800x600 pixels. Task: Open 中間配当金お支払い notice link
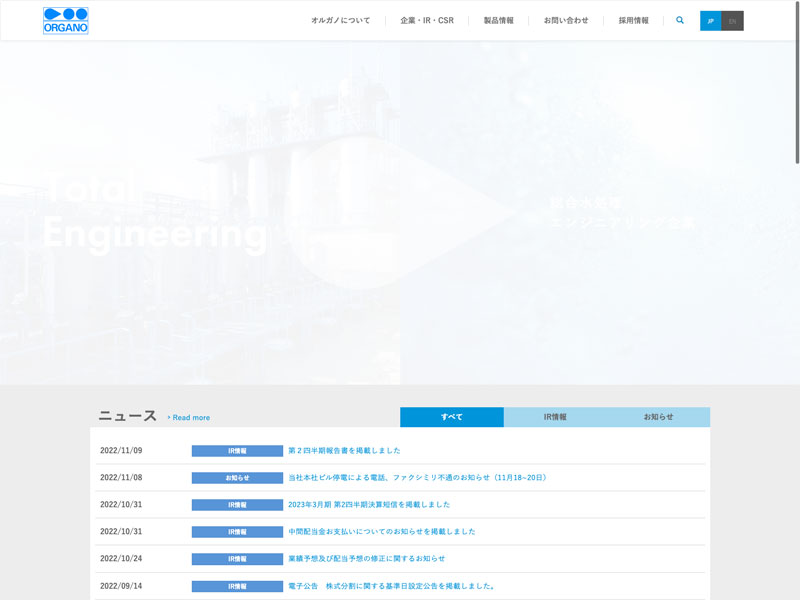pos(381,532)
